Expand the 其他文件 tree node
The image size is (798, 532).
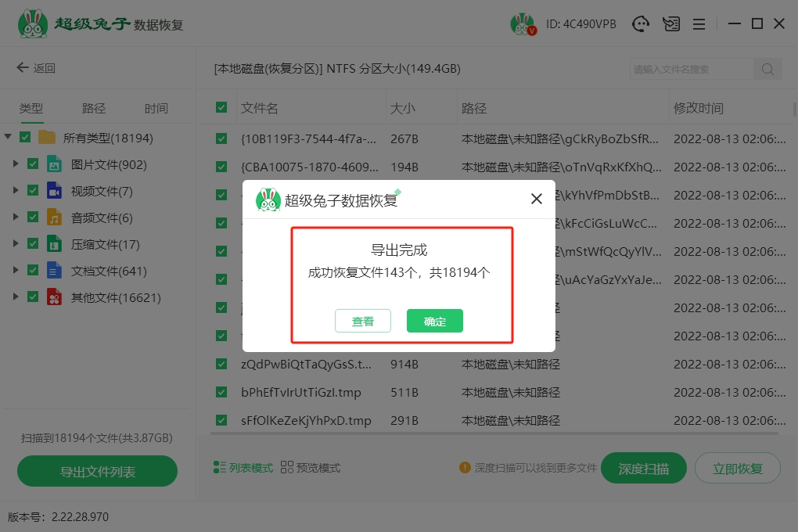pyautogui.click(x=16, y=297)
